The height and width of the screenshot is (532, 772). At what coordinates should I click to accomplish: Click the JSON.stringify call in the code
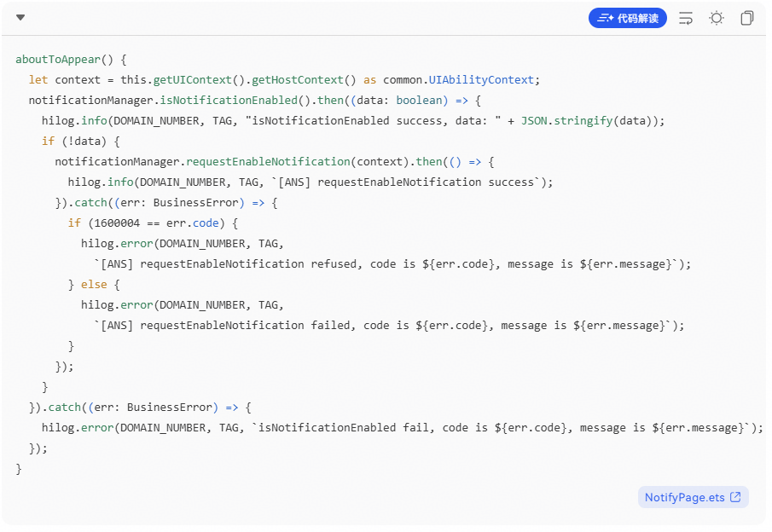566,120
